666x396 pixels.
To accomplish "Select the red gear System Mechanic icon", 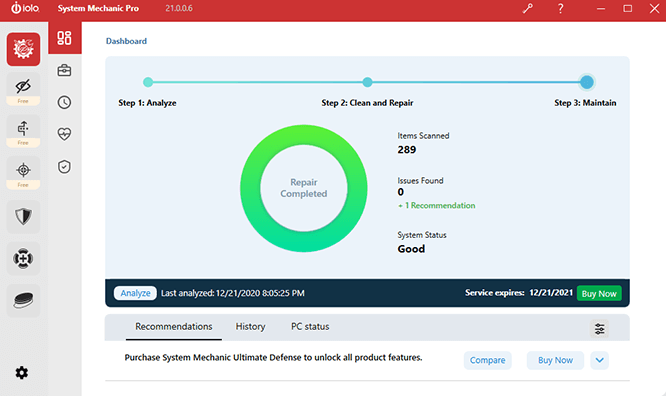I will point(23,49).
